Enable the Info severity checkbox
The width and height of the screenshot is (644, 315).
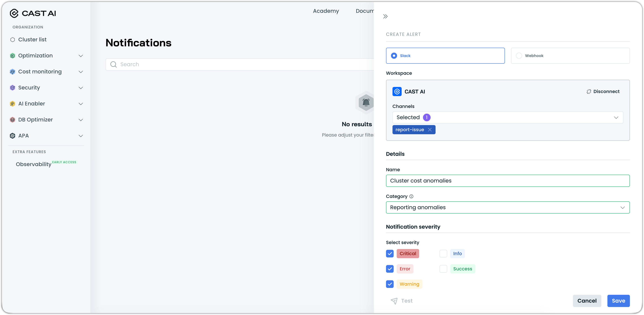(x=443, y=253)
